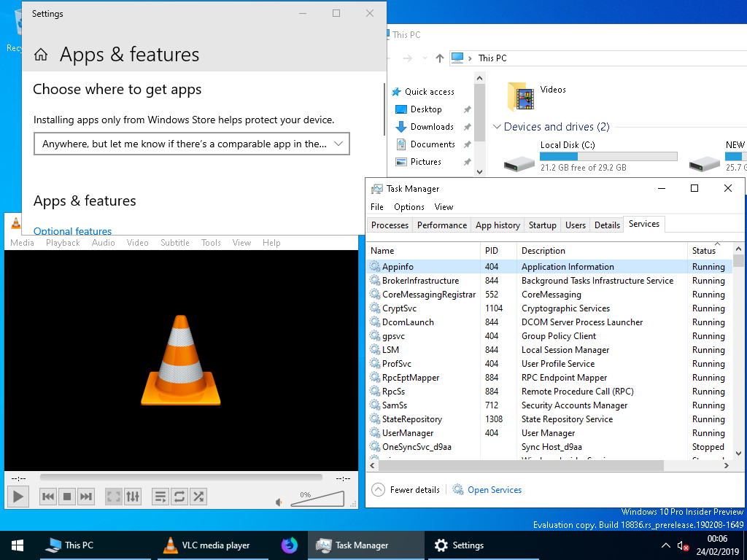747x560 pixels.
Task: Skip to next media in VLC
Action: point(86,497)
